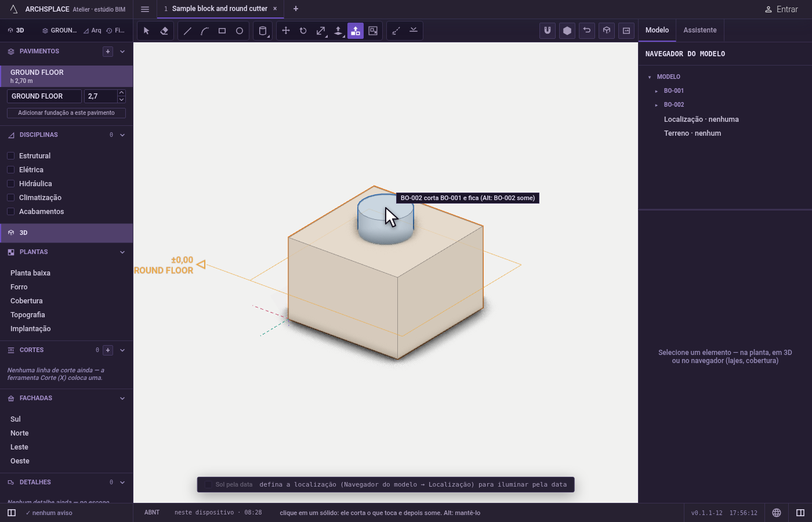812x522 pixels.
Task: Select the eraser tool in the toolbar
Action: 164,31
